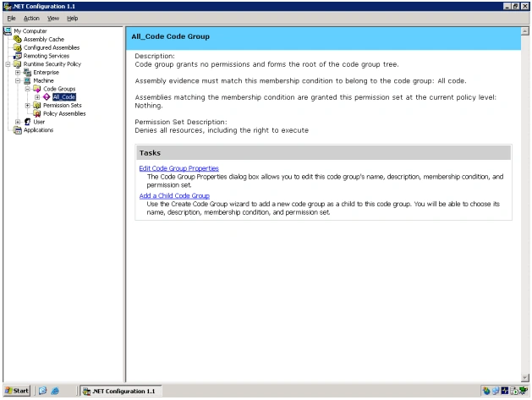Click the network system tray icon
The image size is (532, 400).
pyautogui.click(x=496, y=391)
